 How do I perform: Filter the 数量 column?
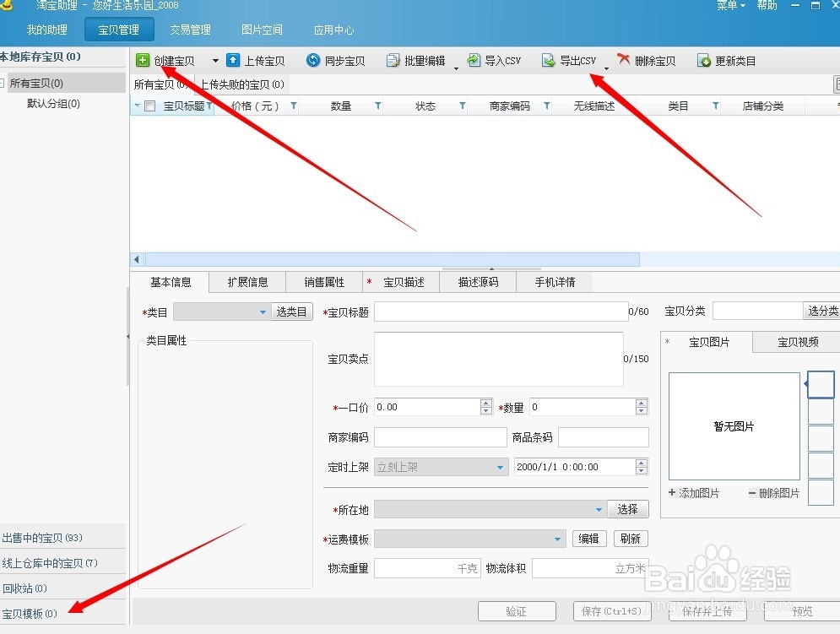click(377, 106)
